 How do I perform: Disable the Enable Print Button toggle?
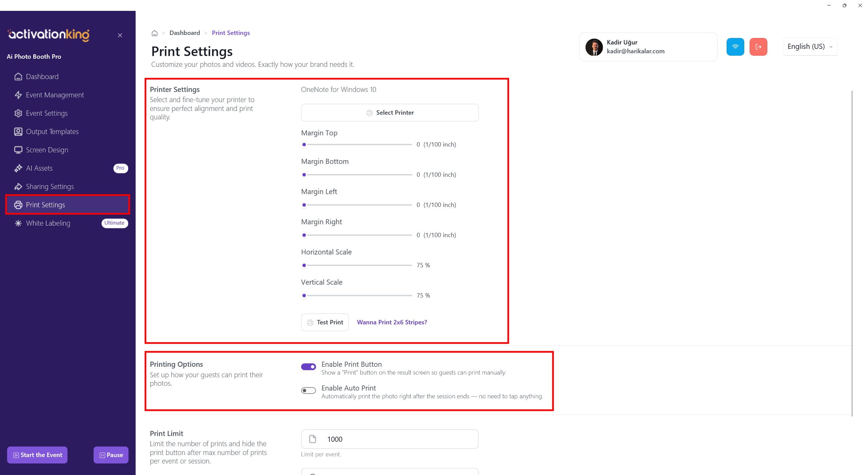click(x=308, y=367)
